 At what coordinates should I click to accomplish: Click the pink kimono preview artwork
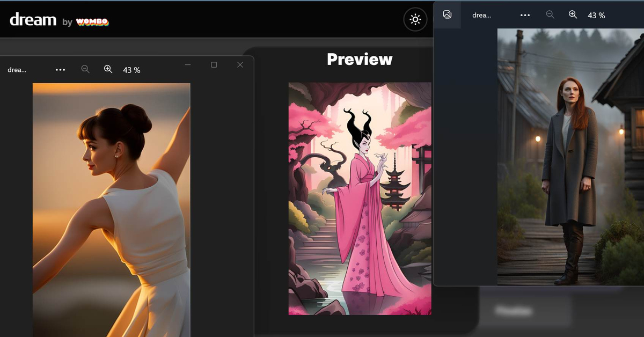pos(360,199)
